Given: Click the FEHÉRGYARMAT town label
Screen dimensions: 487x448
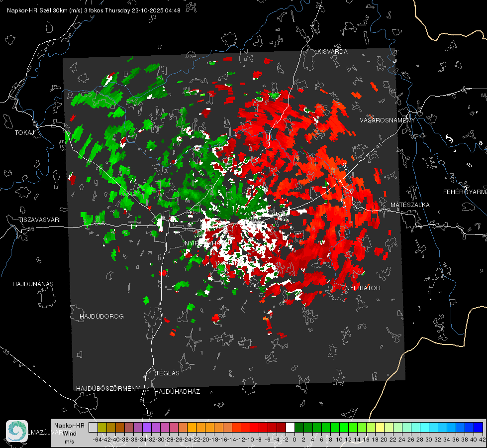Looking at the screenshot, I should pyautogui.click(x=465, y=192).
